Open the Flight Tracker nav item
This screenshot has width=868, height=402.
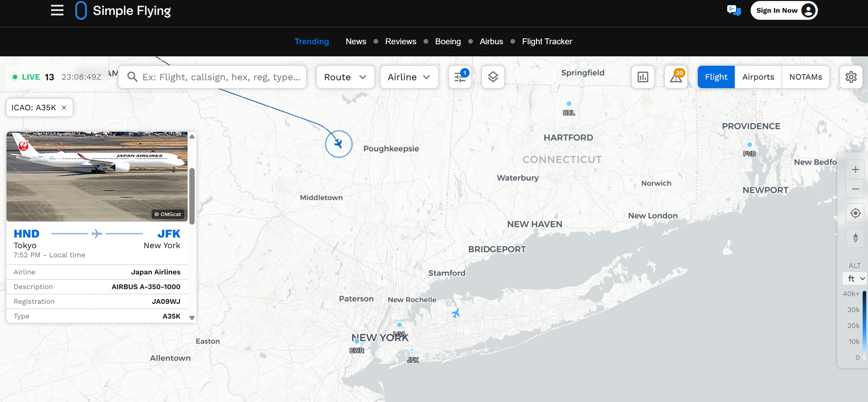pyautogui.click(x=547, y=42)
